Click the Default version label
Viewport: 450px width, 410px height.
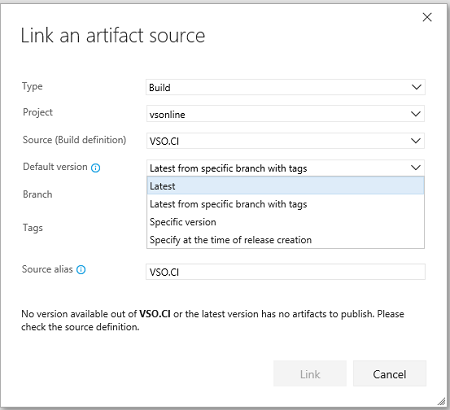click(55, 167)
